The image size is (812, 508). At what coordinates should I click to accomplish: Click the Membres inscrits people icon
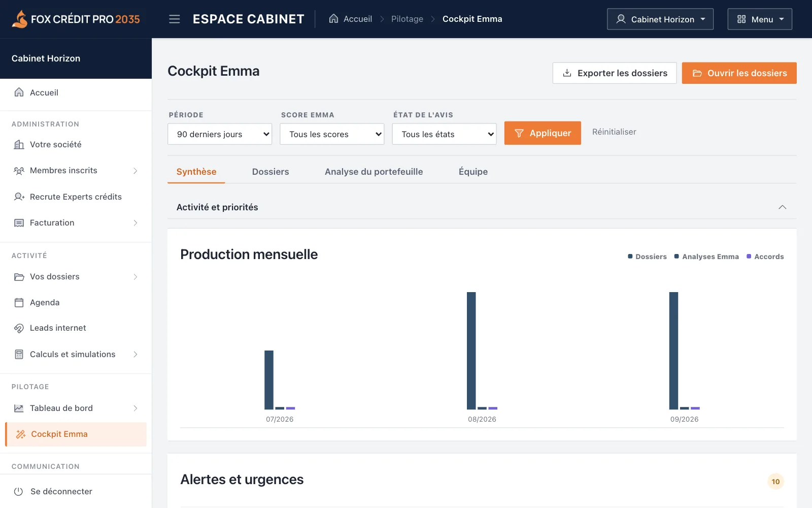point(19,171)
